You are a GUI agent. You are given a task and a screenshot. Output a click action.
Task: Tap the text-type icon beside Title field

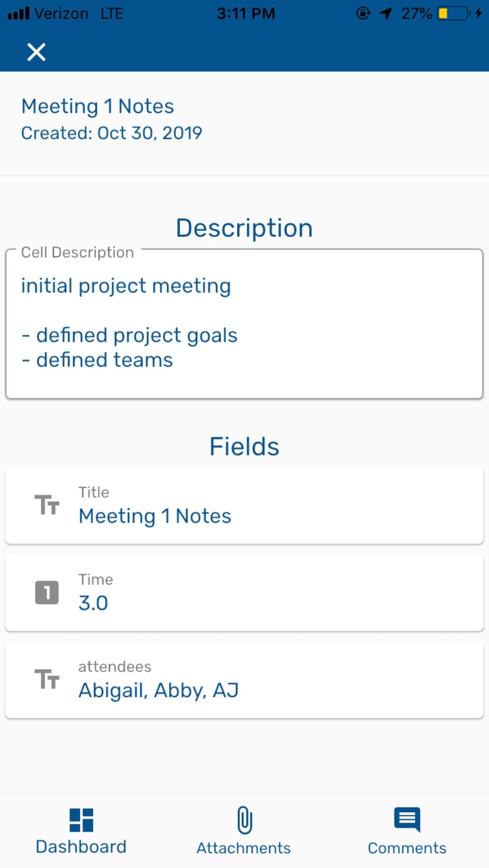click(x=47, y=505)
